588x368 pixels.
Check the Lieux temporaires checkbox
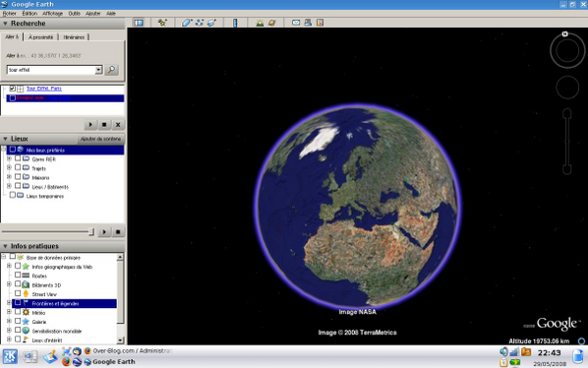tap(13, 196)
